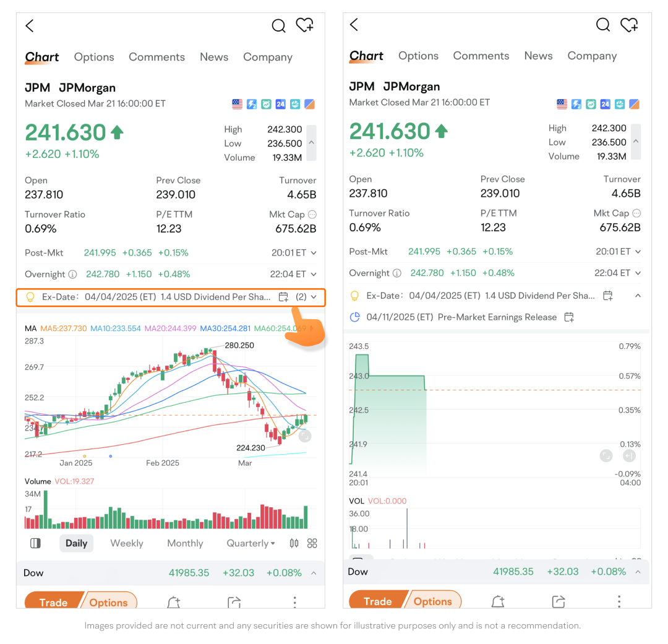Viewport: 668px width, 644px height.
Task: Select Monthly chart interval
Action: pyautogui.click(x=185, y=543)
